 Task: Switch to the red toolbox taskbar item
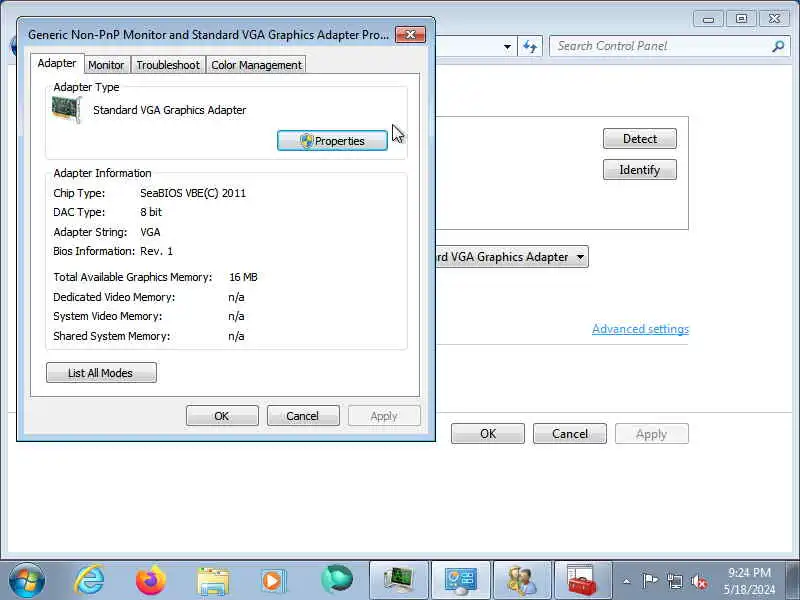(583, 581)
